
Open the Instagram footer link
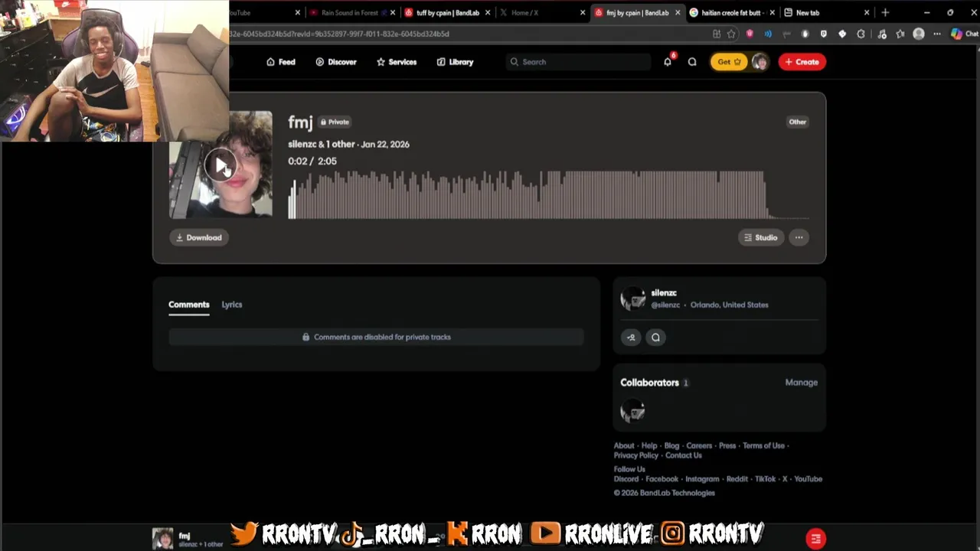point(702,479)
